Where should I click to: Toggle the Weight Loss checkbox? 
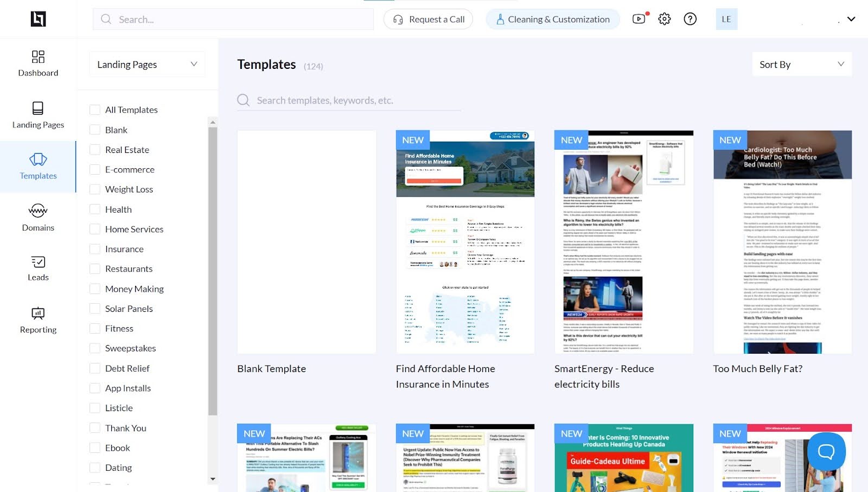coord(95,189)
